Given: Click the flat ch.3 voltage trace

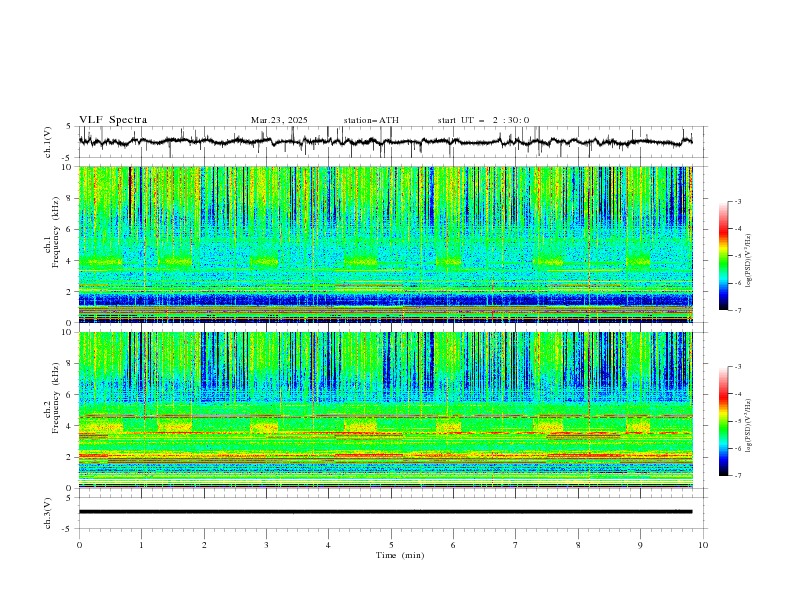Looking at the screenshot, I should click(385, 512).
